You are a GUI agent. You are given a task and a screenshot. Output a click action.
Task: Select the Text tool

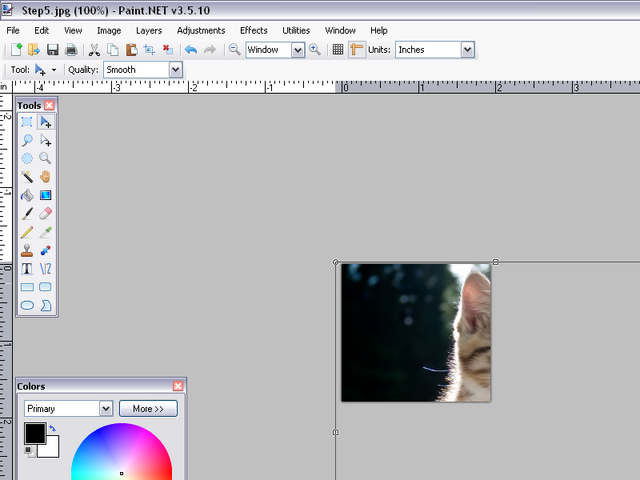click(x=27, y=269)
